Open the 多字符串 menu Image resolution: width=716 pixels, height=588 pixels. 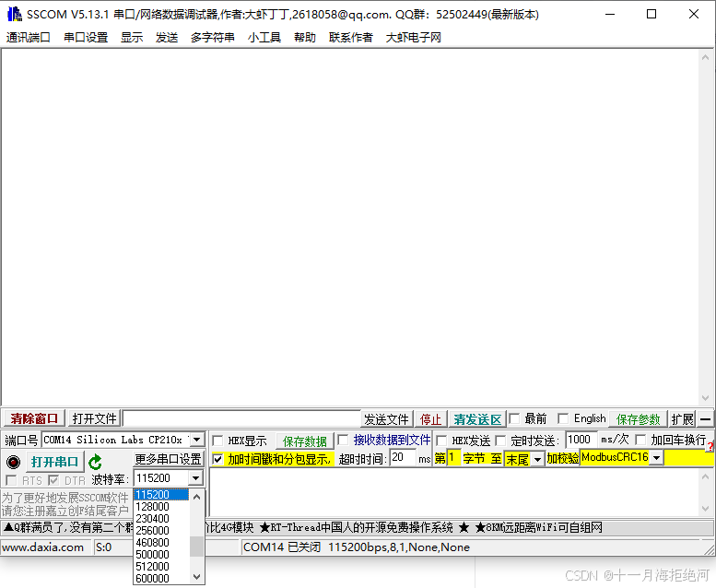pos(213,38)
